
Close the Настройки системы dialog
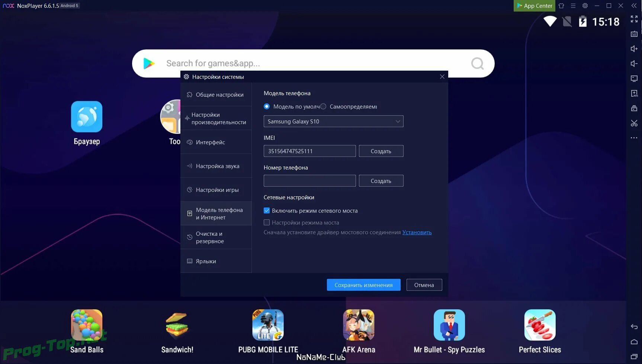coord(442,77)
